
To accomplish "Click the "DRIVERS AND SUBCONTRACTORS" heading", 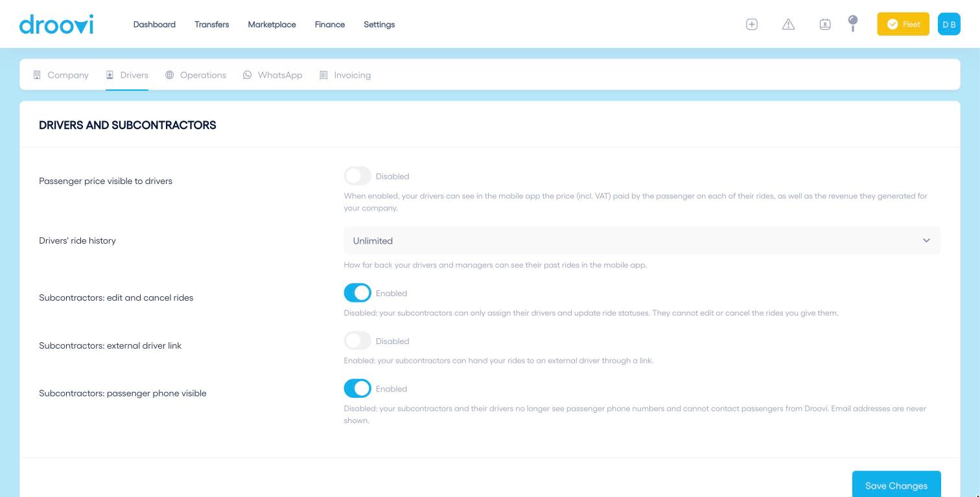I will [128, 125].
